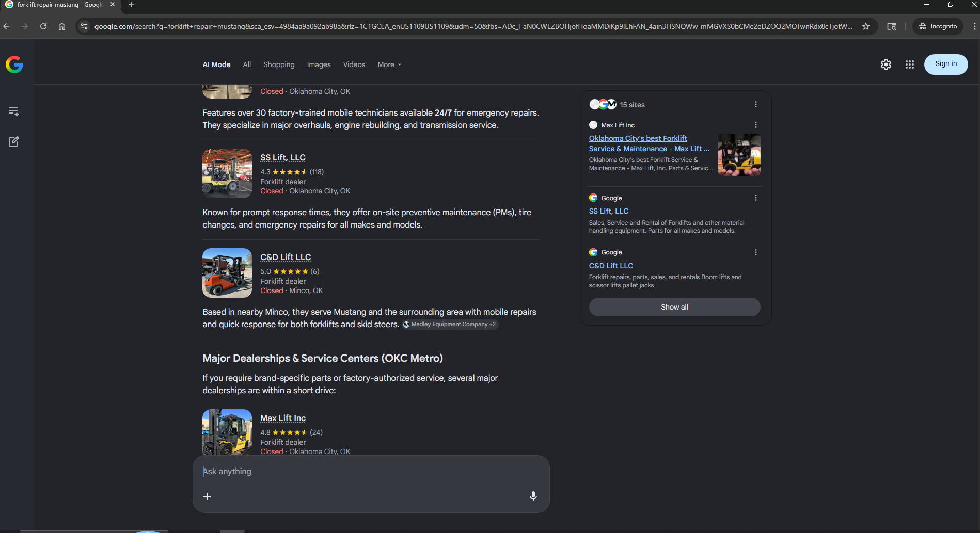Click the Ask anything input field
Viewport: 980px width, 533px height.
[371, 472]
